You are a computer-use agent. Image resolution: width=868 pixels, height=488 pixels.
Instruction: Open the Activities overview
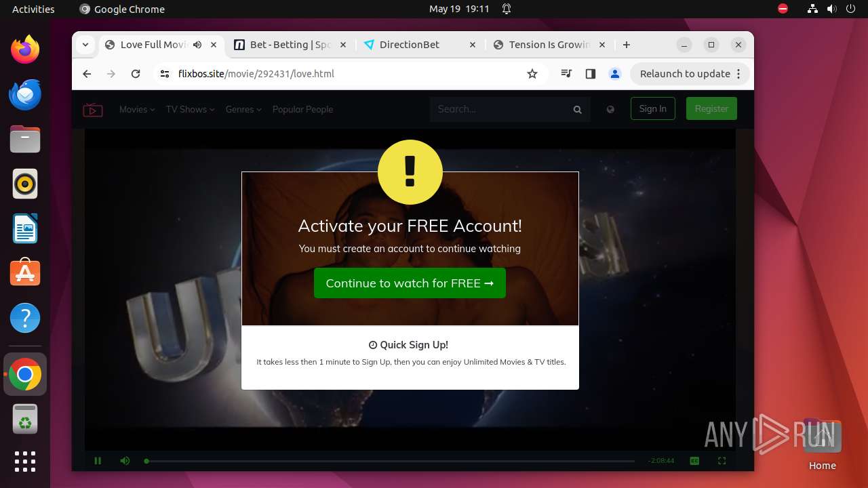pyautogui.click(x=33, y=9)
